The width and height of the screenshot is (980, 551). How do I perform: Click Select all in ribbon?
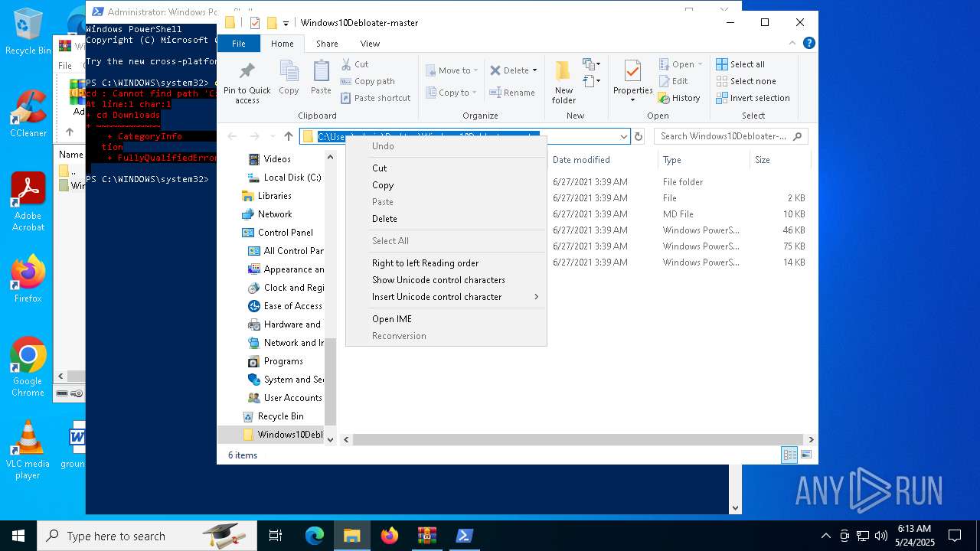click(740, 64)
